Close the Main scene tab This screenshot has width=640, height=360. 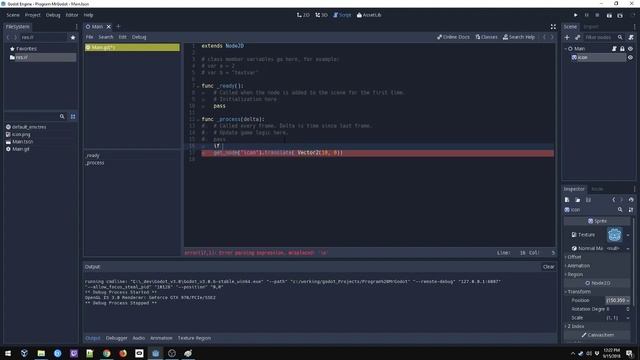pos(109,27)
